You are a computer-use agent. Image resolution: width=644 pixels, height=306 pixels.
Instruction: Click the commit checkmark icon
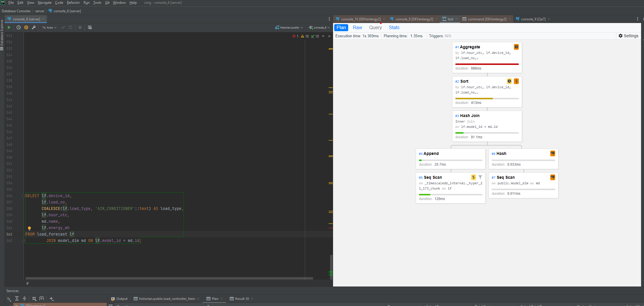[x=63, y=27]
